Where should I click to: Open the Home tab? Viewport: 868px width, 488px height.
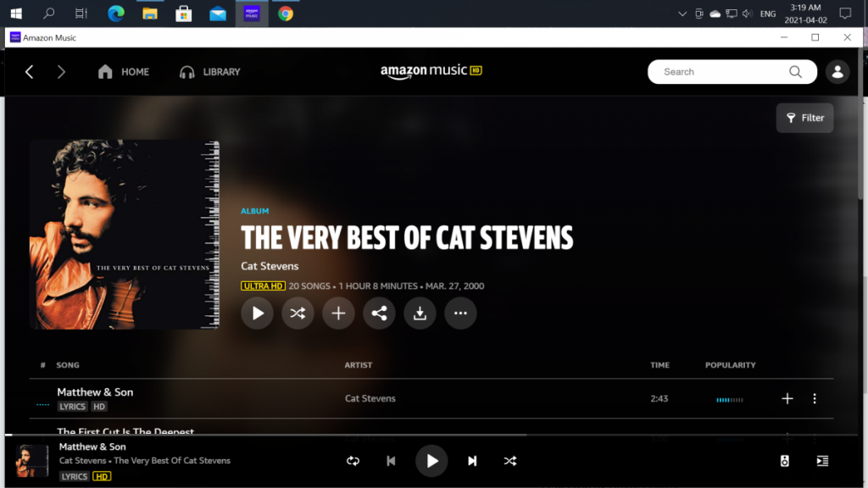[x=124, y=72]
